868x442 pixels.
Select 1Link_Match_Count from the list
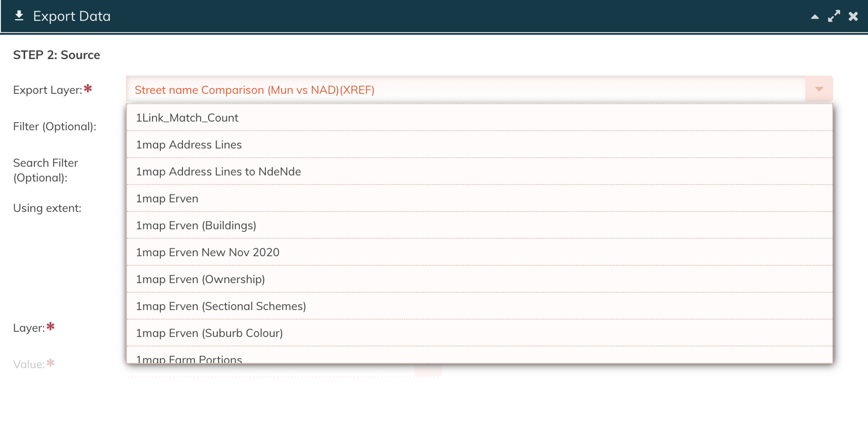click(479, 118)
